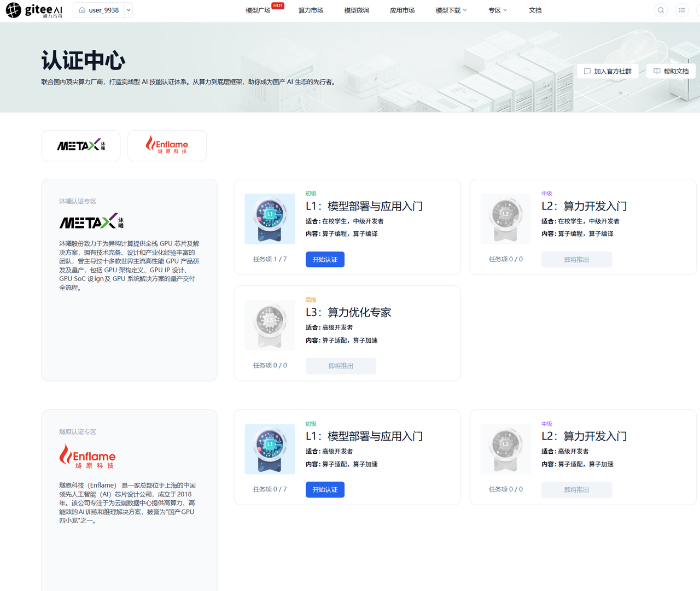700x591 pixels.
Task: Open the 模型微调 navigation item
Action: pyautogui.click(x=357, y=10)
